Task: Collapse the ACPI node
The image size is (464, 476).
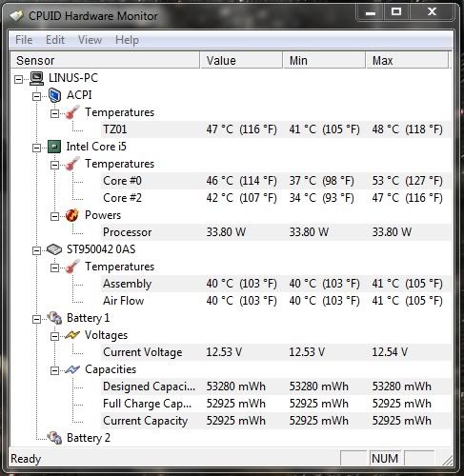Action: tap(37, 96)
